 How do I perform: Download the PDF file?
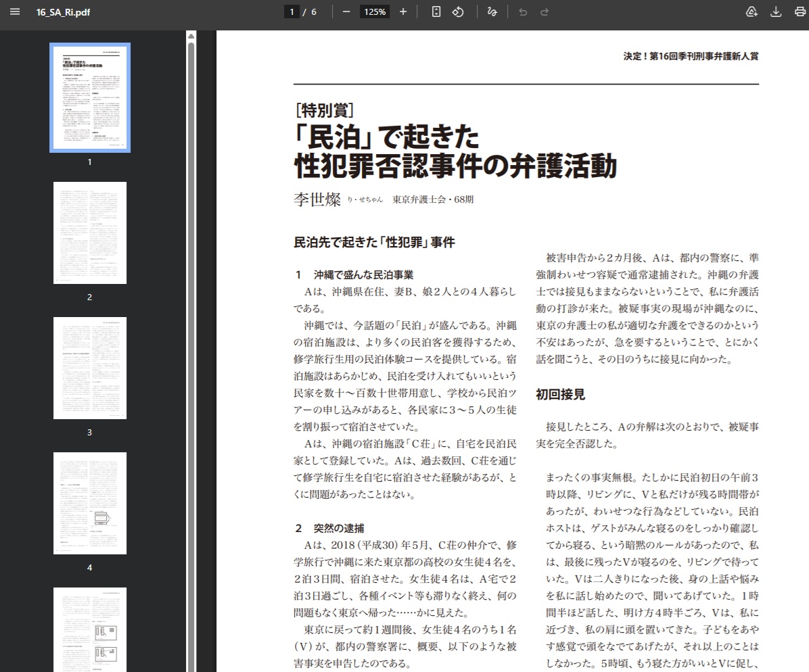[x=776, y=12]
